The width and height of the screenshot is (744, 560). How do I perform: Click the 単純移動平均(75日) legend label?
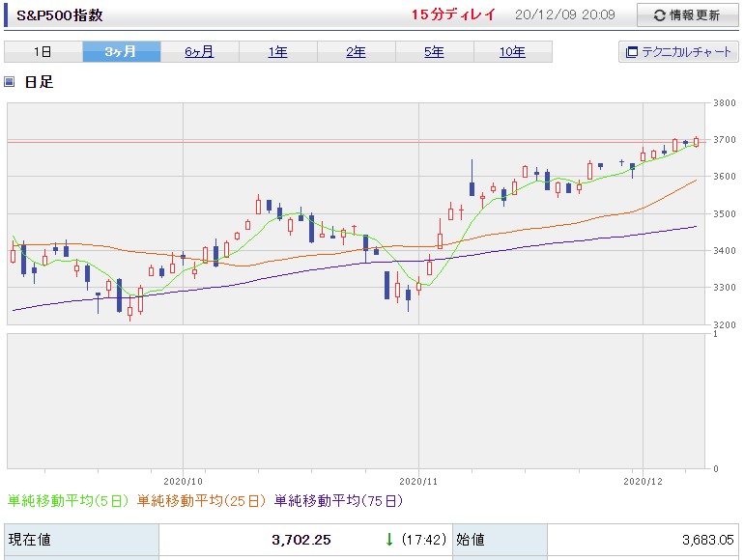click(339, 501)
